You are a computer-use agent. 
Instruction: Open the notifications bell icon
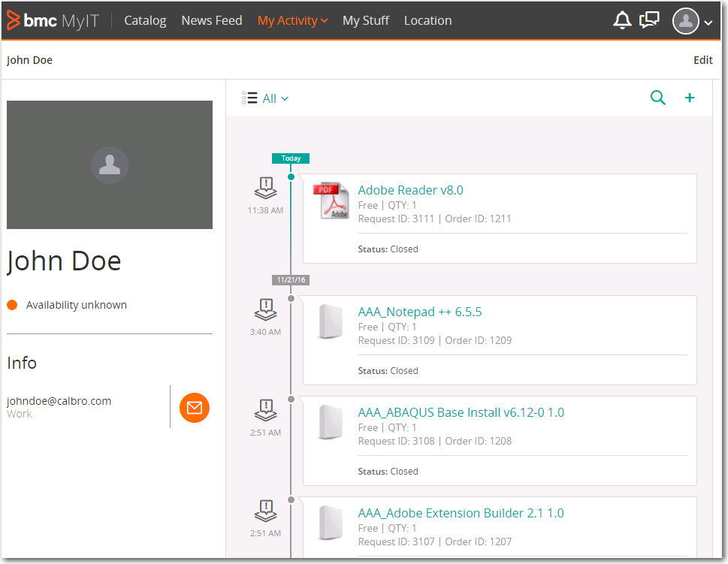pyautogui.click(x=622, y=20)
